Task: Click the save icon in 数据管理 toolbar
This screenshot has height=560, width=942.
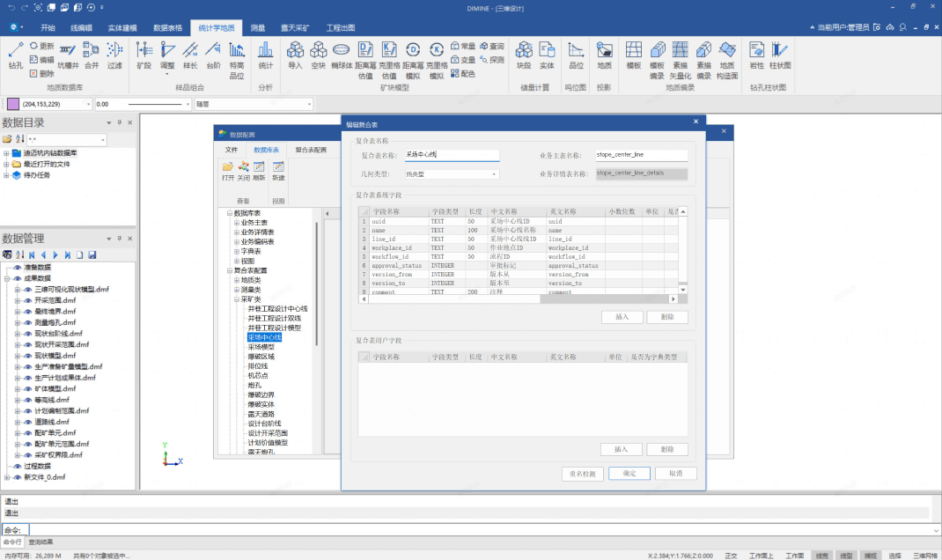Action: 92,254
